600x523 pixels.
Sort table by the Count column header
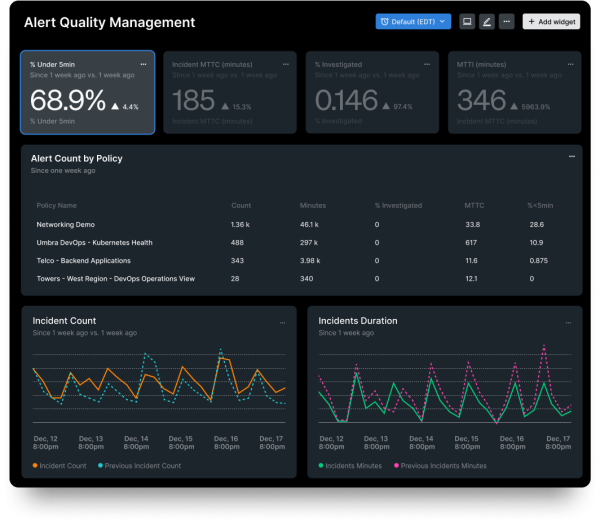click(241, 205)
